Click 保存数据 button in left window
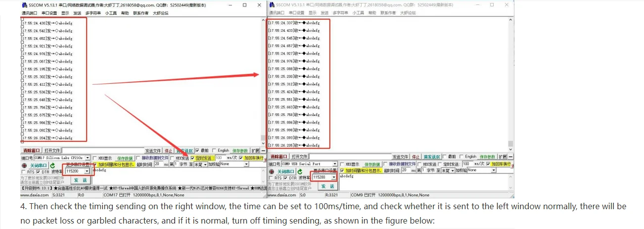Screen dimensions: 644x229 pyautogui.click(x=125, y=158)
